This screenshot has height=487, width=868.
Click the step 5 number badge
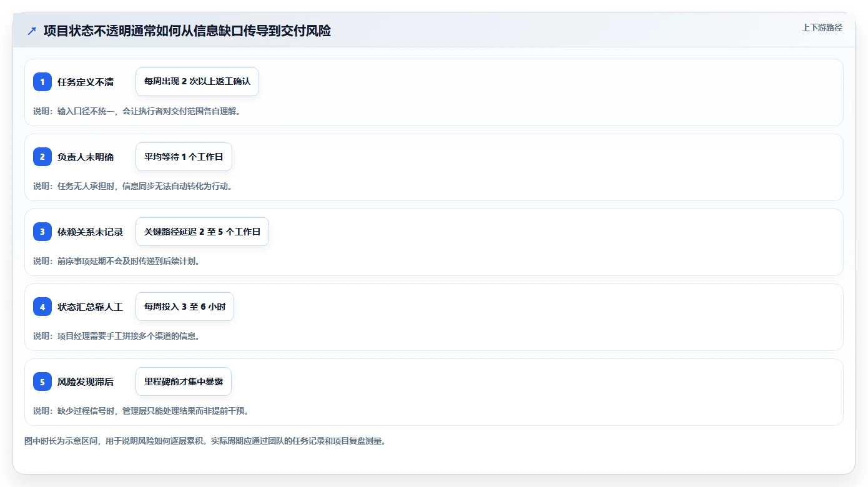tap(42, 381)
